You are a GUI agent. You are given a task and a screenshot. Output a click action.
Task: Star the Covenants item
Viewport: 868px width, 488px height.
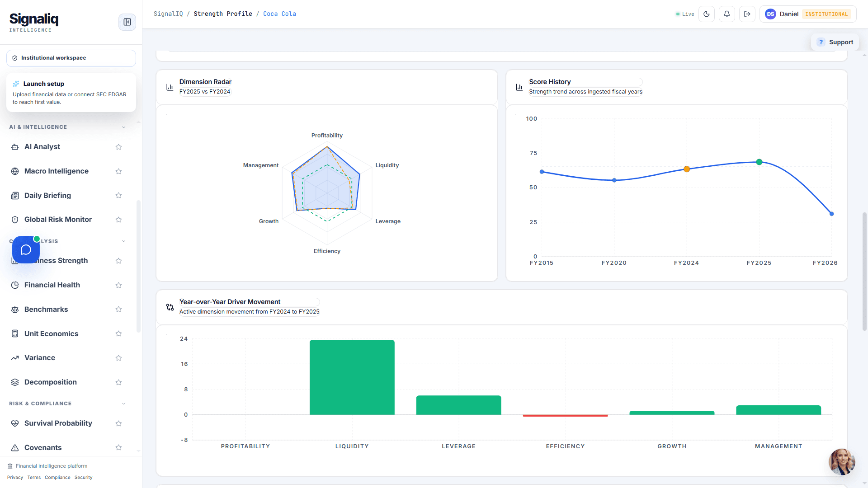118,447
